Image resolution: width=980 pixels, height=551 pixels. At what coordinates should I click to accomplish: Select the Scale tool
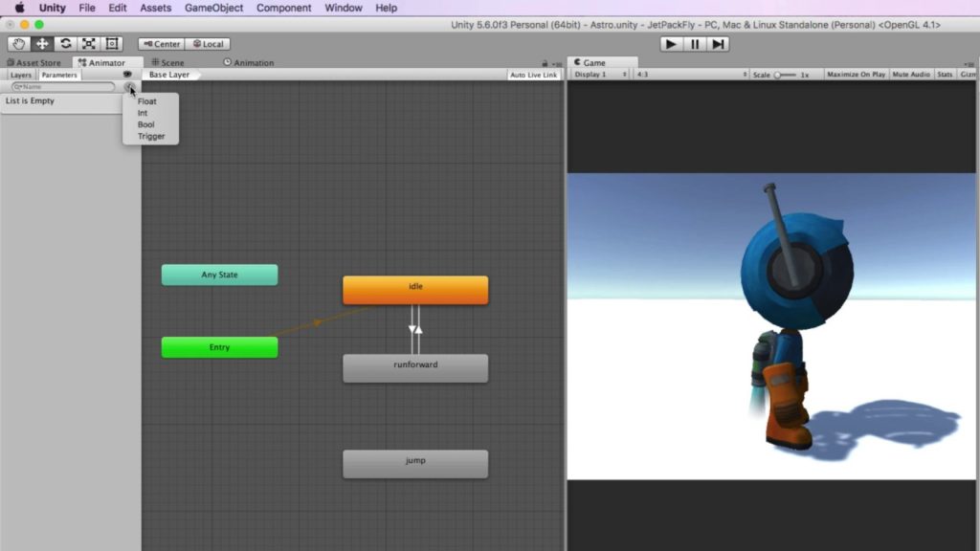(x=89, y=44)
